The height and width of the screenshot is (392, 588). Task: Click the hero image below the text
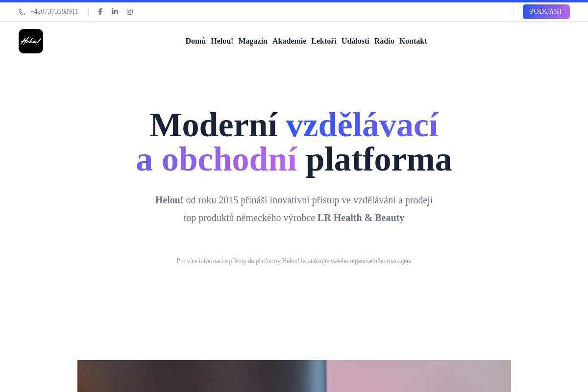[294, 376]
